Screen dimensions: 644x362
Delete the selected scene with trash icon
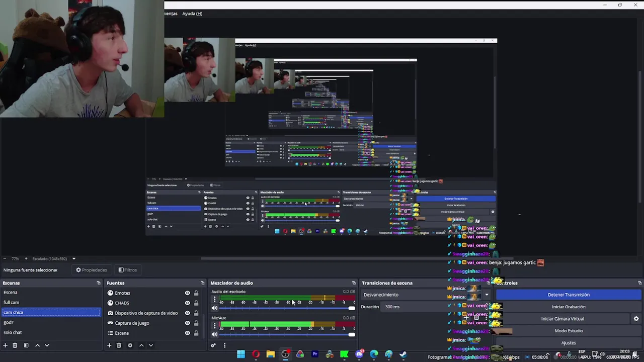(15, 345)
